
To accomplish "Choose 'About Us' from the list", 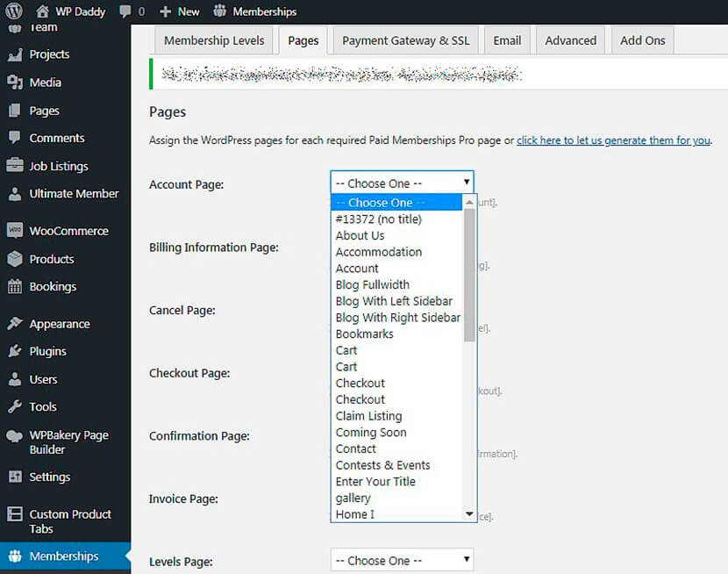I will click(396, 235).
